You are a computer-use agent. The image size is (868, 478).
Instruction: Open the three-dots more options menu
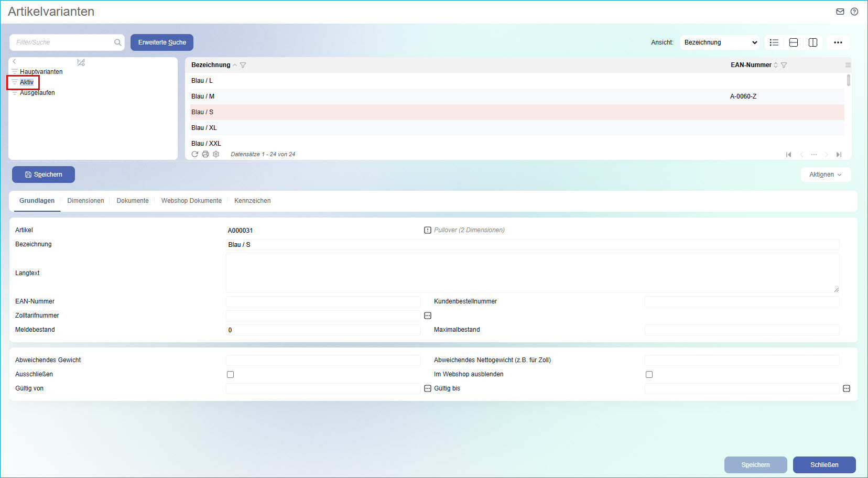coord(838,42)
